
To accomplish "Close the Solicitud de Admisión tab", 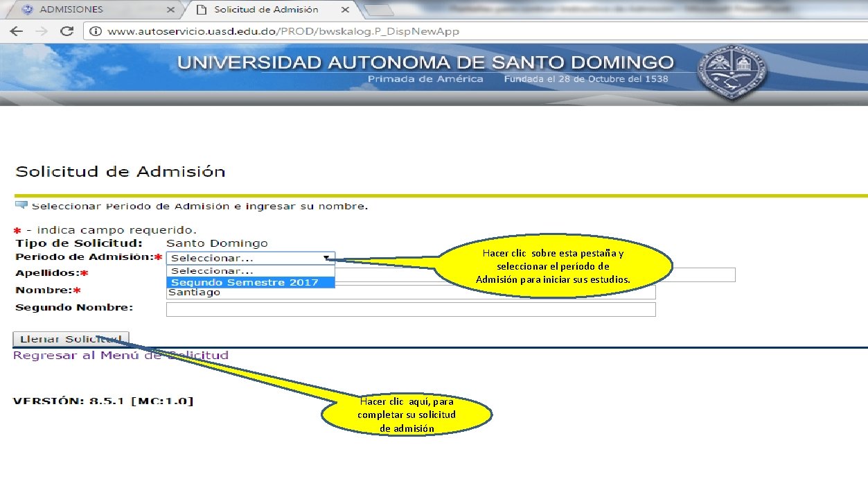I will (x=345, y=10).
